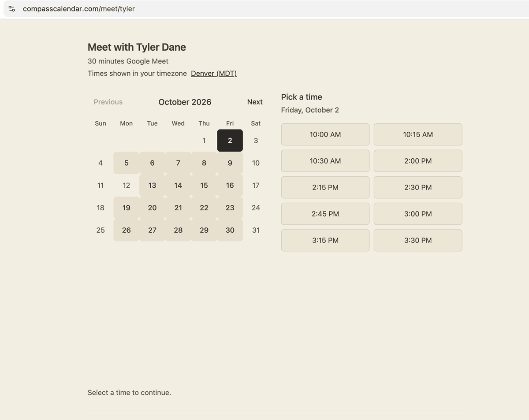Click the 30 minutes Google Meet text

point(128,61)
